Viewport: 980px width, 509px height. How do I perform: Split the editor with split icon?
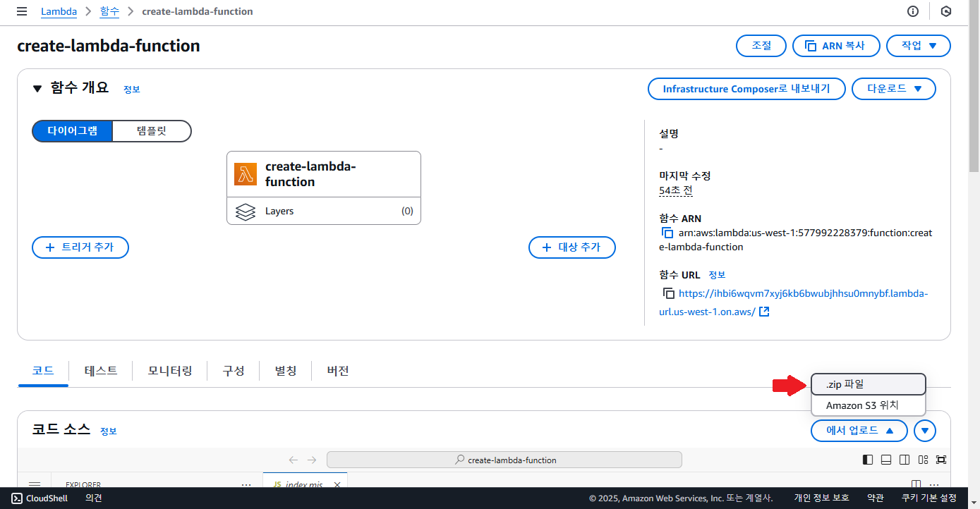916,484
